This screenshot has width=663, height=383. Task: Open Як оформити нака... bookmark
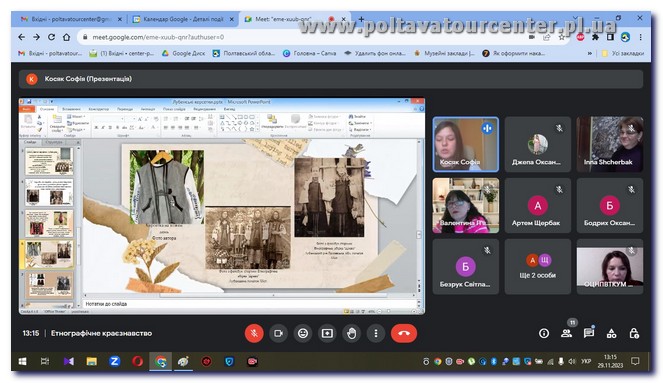pos(513,53)
